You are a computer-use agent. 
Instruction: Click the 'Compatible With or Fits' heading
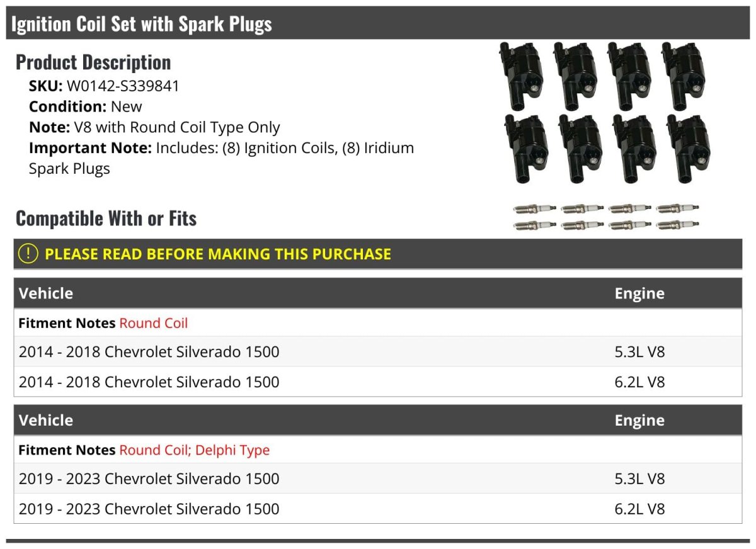[x=106, y=218]
